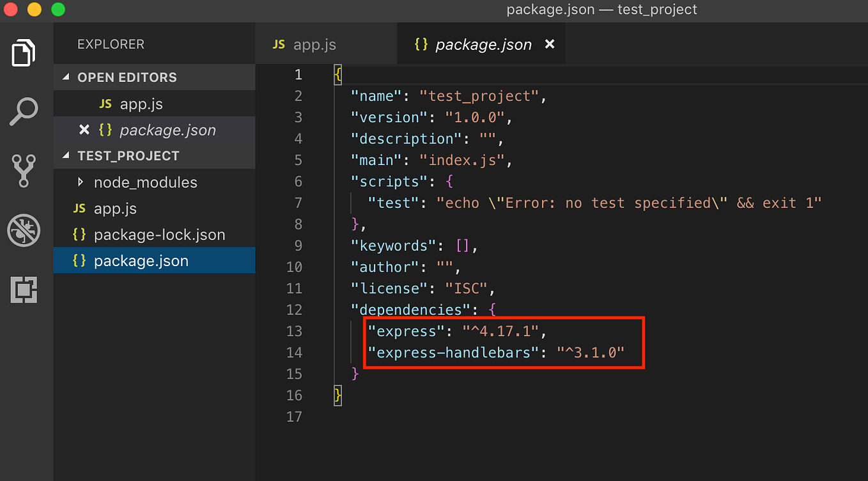This screenshot has height=481, width=868.
Task: Open the Search view in activity bar
Action: [x=24, y=113]
